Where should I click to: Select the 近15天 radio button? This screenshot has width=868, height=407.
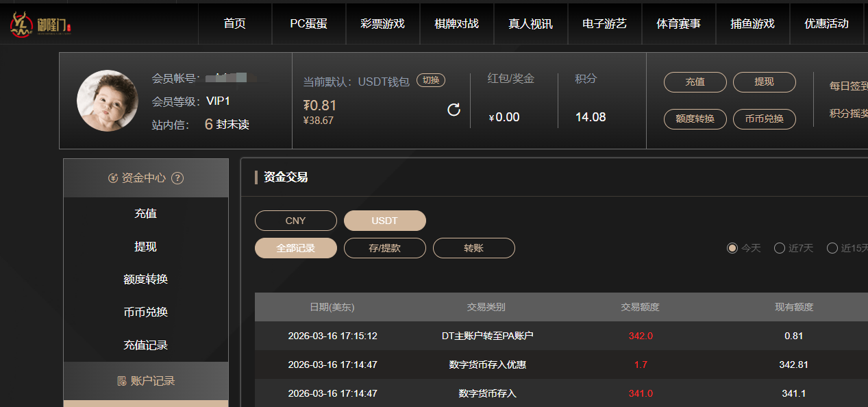pyautogui.click(x=832, y=248)
